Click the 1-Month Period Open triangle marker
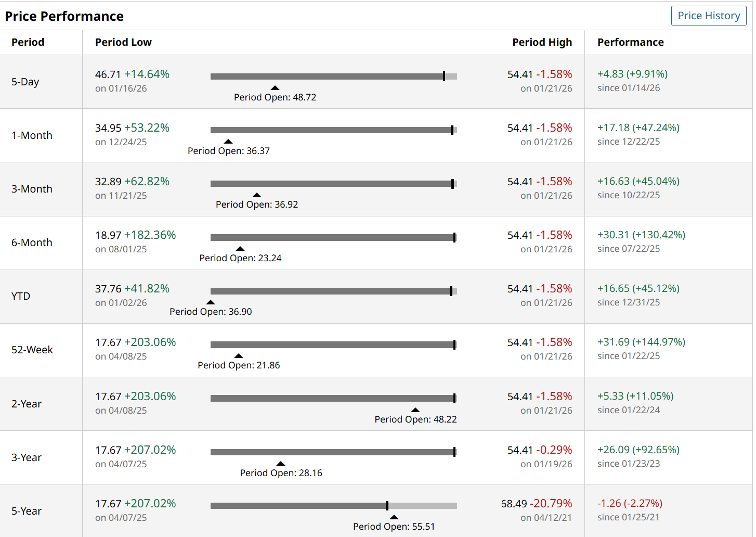 [x=228, y=142]
